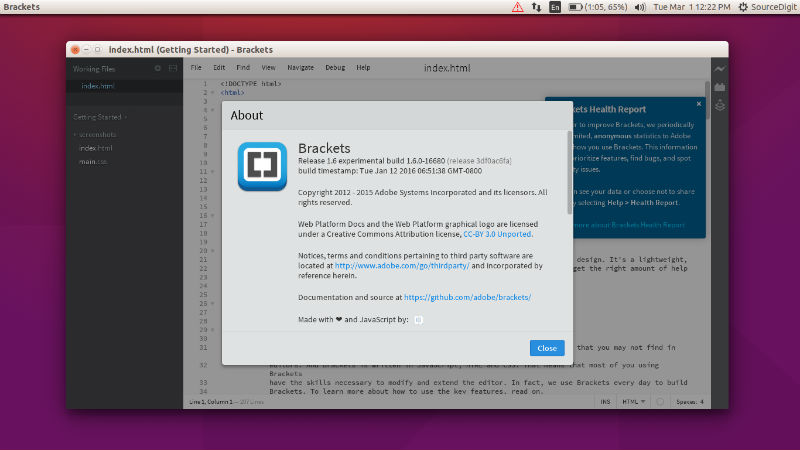Open main.css in project file tree

(93, 162)
